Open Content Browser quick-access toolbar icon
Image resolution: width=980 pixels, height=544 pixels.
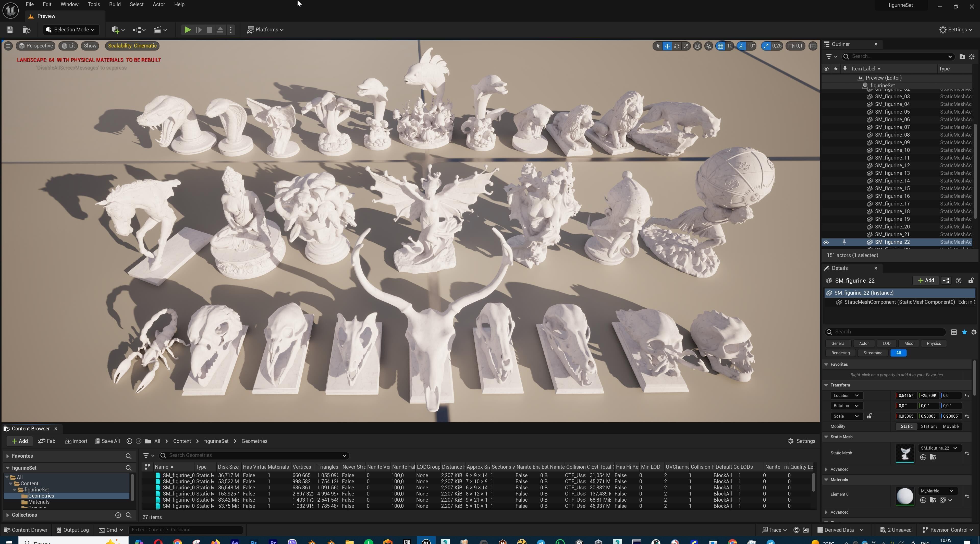point(27,30)
